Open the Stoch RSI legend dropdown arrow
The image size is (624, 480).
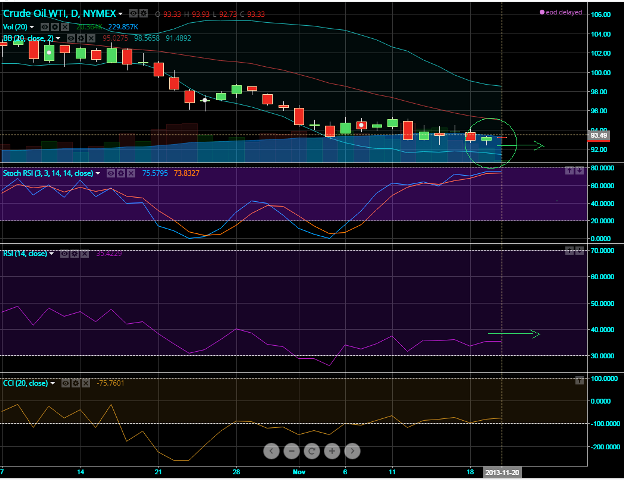click(x=98, y=173)
